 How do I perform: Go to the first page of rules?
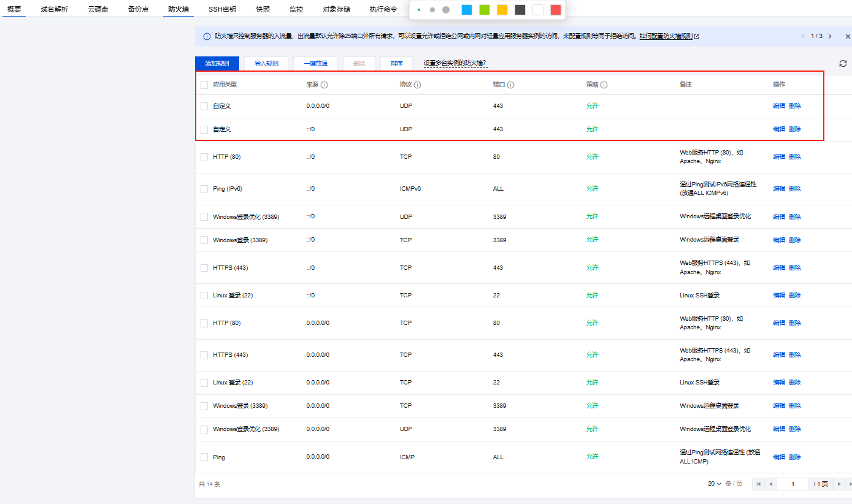pyautogui.click(x=759, y=484)
